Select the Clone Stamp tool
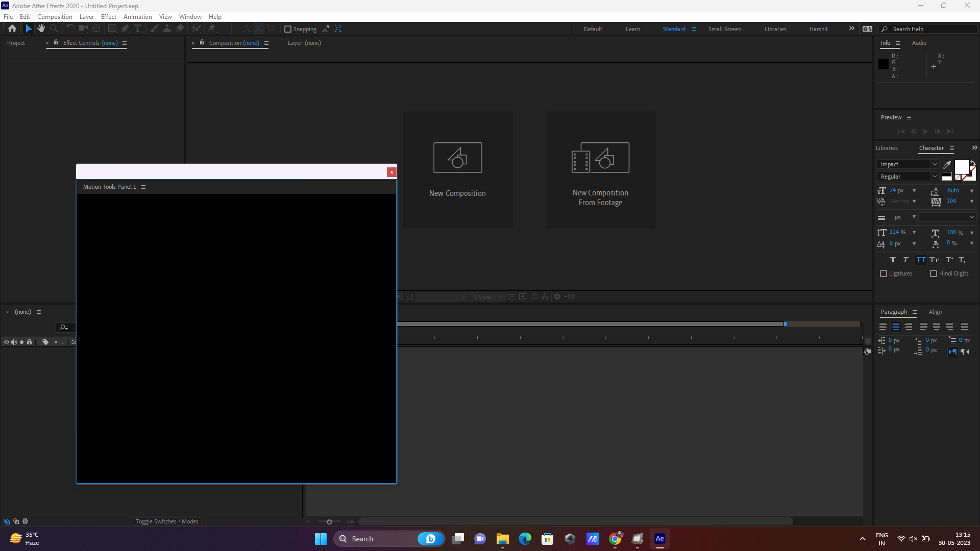The image size is (980, 551). [167, 29]
